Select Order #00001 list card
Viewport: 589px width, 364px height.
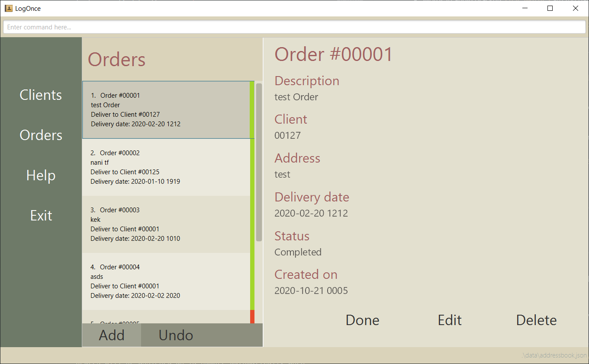tap(168, 110)
